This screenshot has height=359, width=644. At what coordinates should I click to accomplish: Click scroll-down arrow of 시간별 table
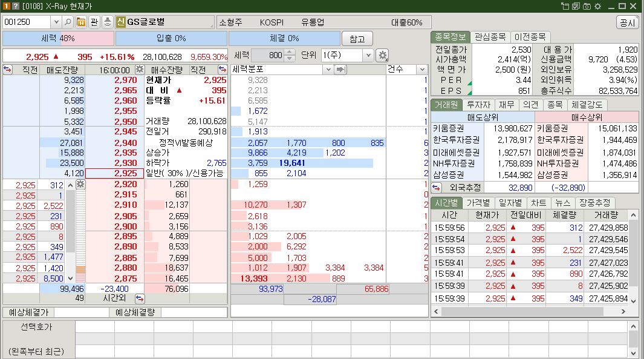tap(633, 301)
